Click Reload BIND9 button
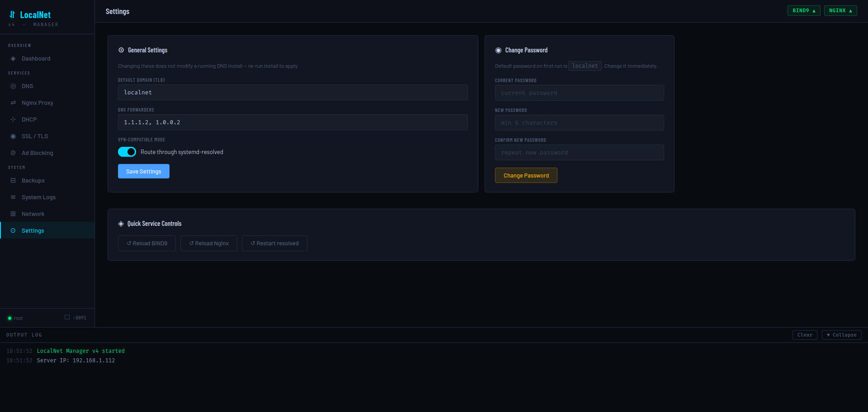 [147, 243]
